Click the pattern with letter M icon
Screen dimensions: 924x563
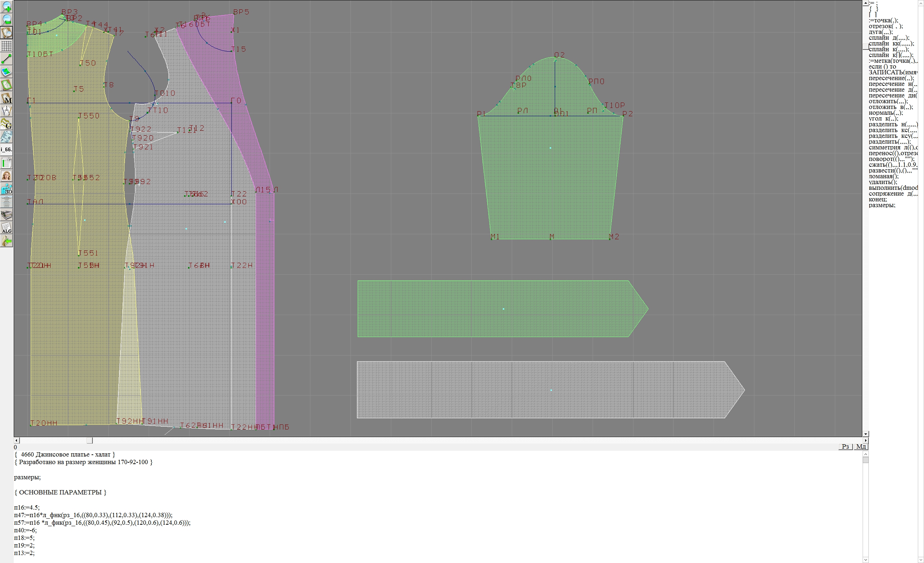click(x=6, y=98)
